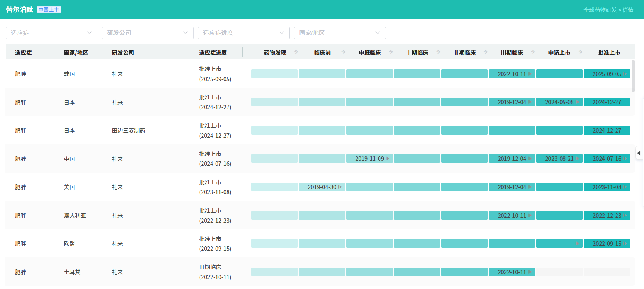Viewport: 644px width, 289px height.
Task: Click the III期临床 column header
Action: [x=512, y=53]
